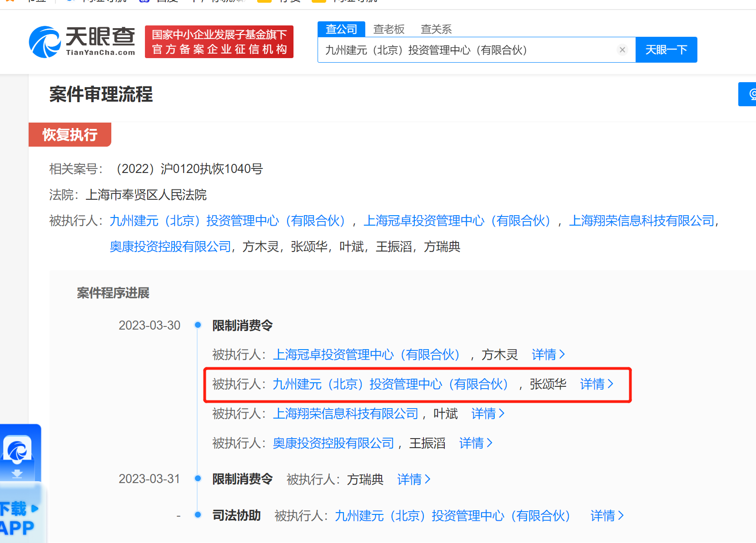Click the 天眼一下 search button

click(x=666, y=49)
